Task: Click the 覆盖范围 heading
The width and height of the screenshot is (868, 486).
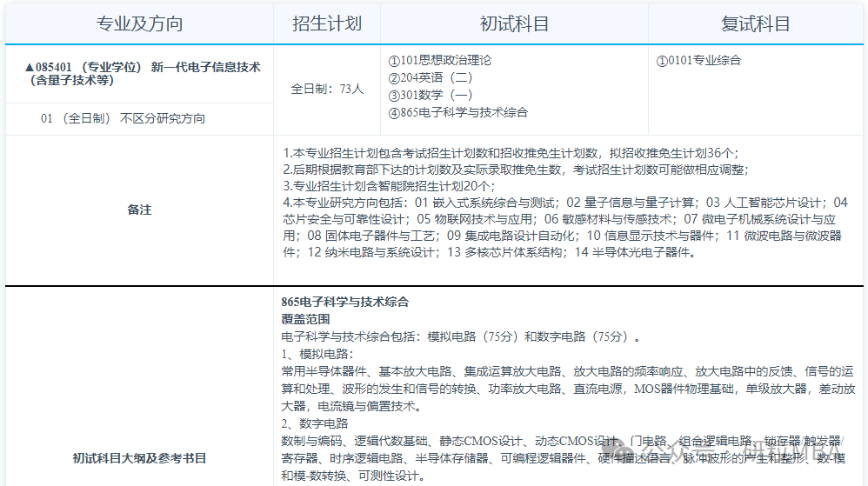Action: [x=305, y=319]
